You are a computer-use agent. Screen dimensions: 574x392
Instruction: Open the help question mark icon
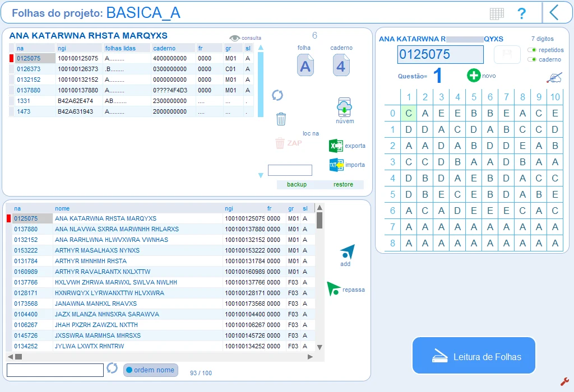(521, 13)
